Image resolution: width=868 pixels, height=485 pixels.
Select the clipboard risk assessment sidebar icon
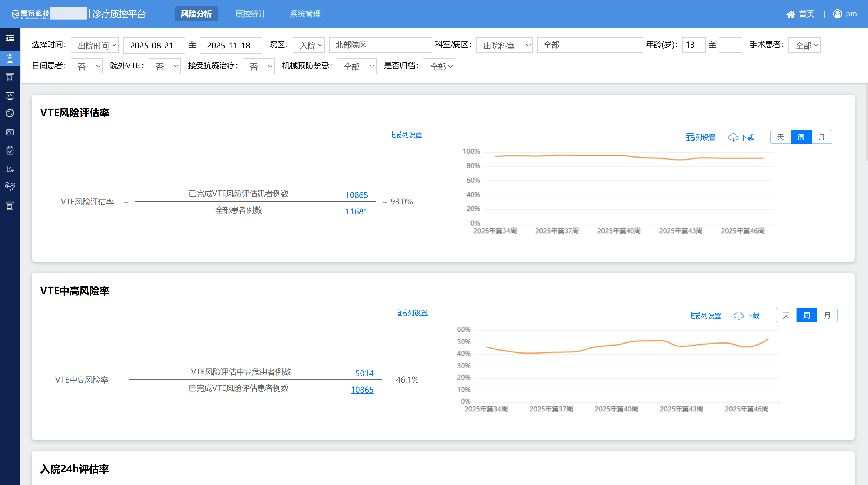(10, 58)
